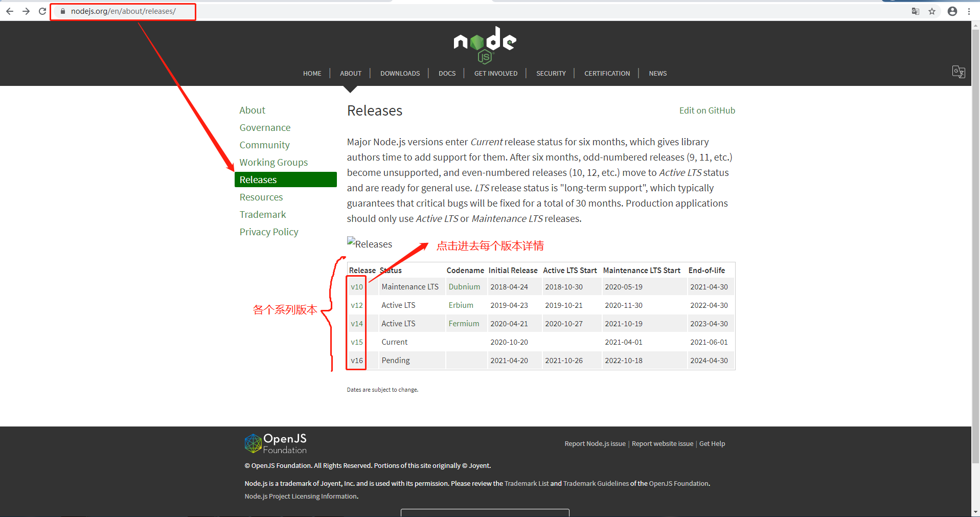Click the browser back navigation arrow
The image size is (980, 517).
(9, 11)
